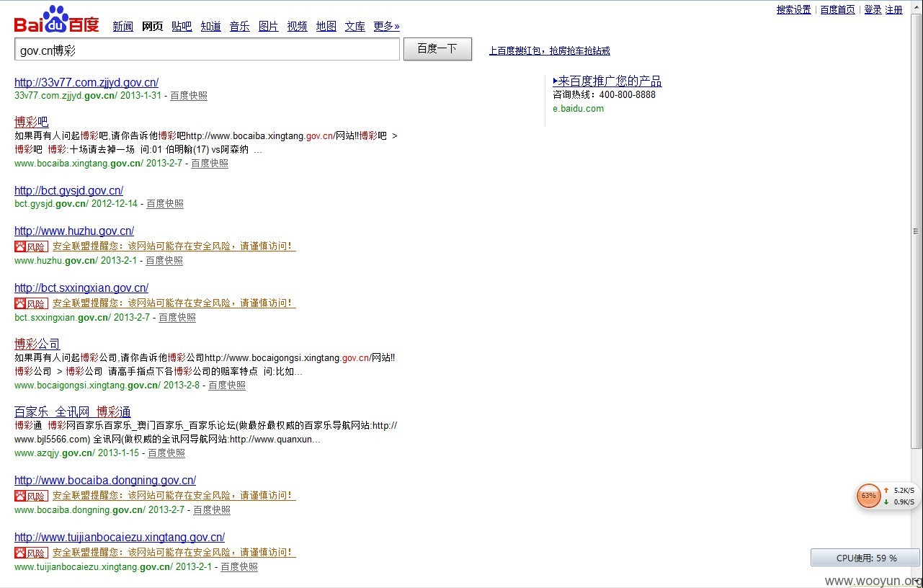Open 百度快照 for bct.gysjd.gov.cn
Screen dimensions: 923x588
165,204
